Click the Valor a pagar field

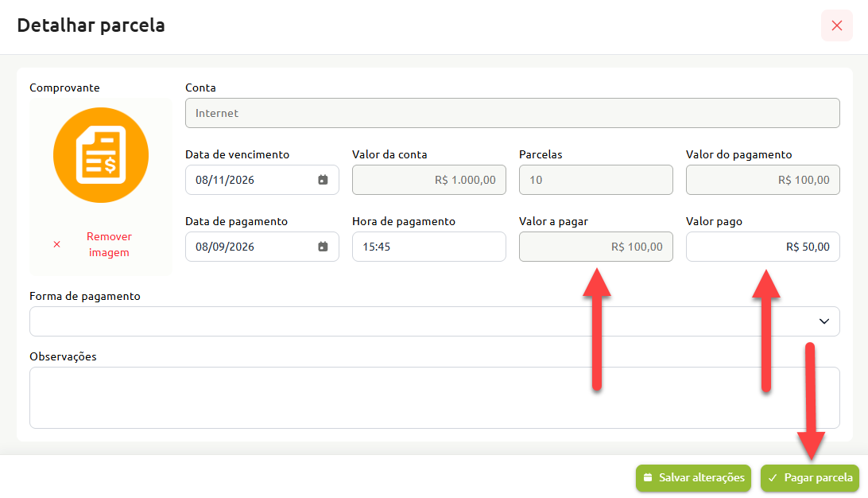(595, 247)
